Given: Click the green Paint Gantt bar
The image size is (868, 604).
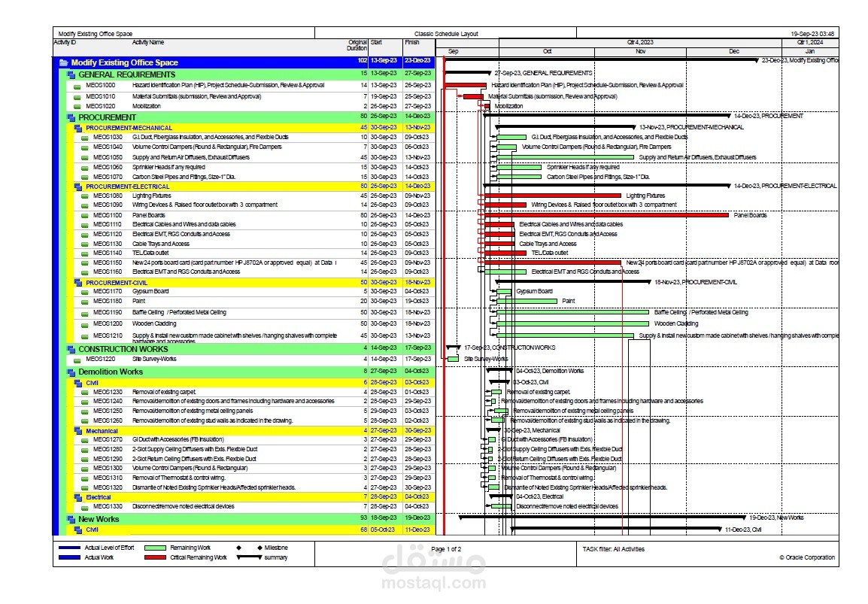Looking at the screenshot, I should point(527,301).
